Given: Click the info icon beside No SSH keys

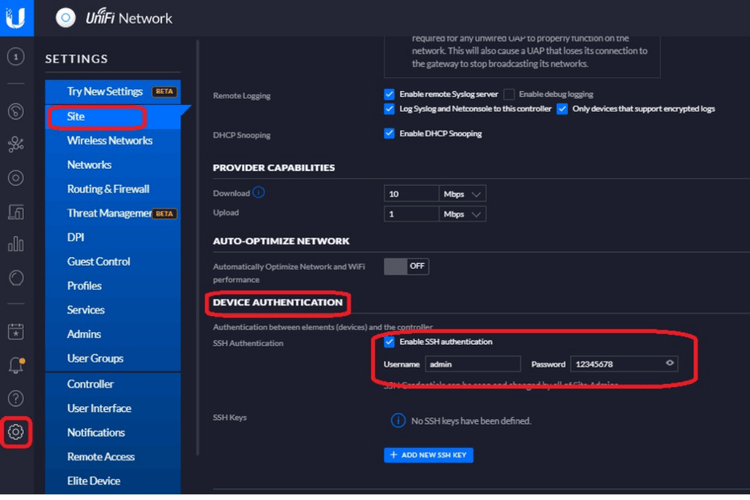Looking at the screenshot, I should (x=398, y=421).
